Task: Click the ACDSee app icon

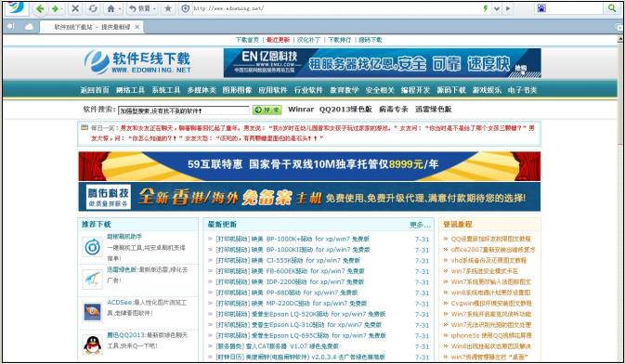Action: point(93,312)
